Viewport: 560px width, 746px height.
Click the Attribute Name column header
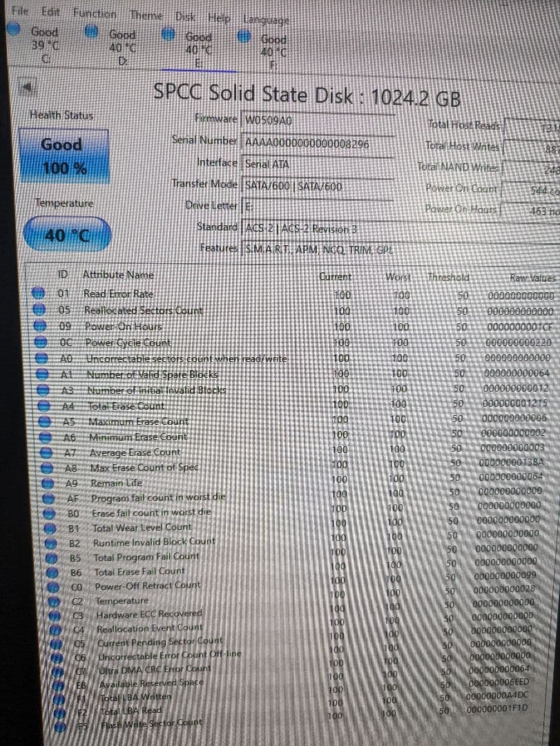click(x=118, y=274)
